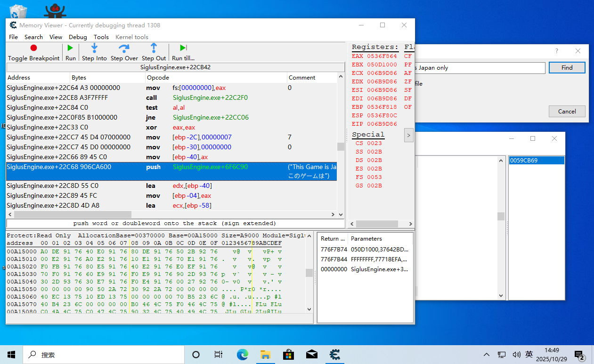Click the Step Into icon
The image size is (594, 364).
94,48
